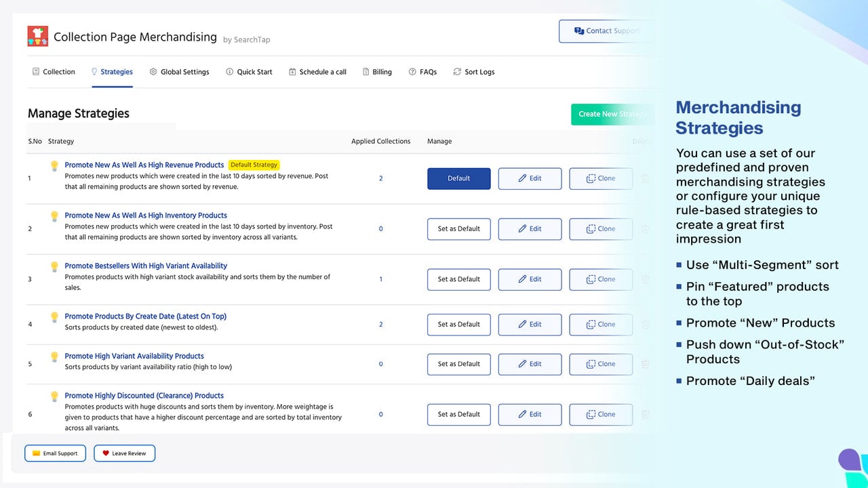Click the Strategy column header

[x=61, y=141]
